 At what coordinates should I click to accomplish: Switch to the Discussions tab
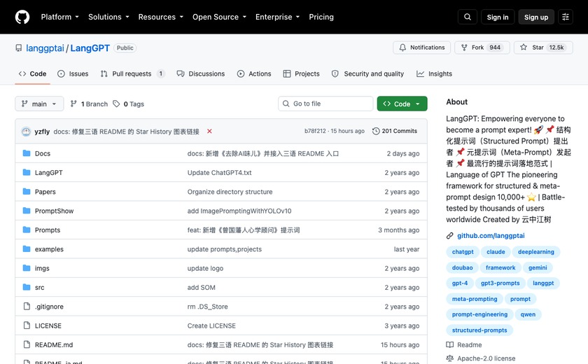(x=201, y=73)
